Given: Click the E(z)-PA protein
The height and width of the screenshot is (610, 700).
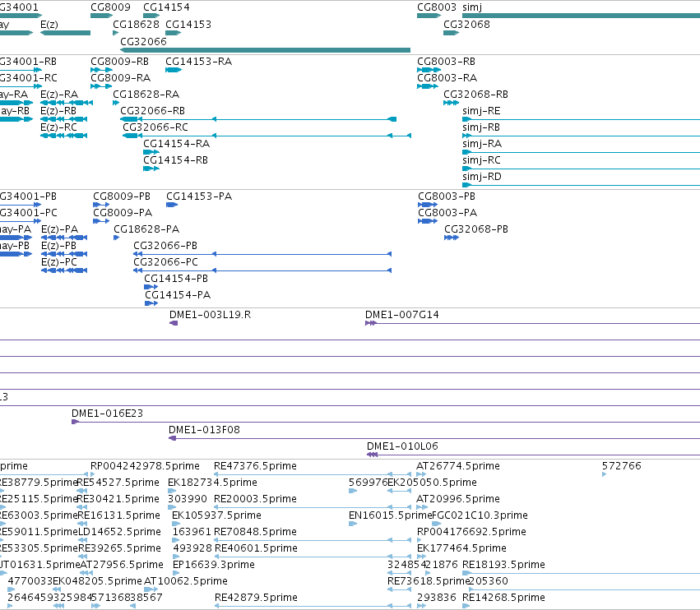Looking at the screenshot, I should [x=64, y=238].
